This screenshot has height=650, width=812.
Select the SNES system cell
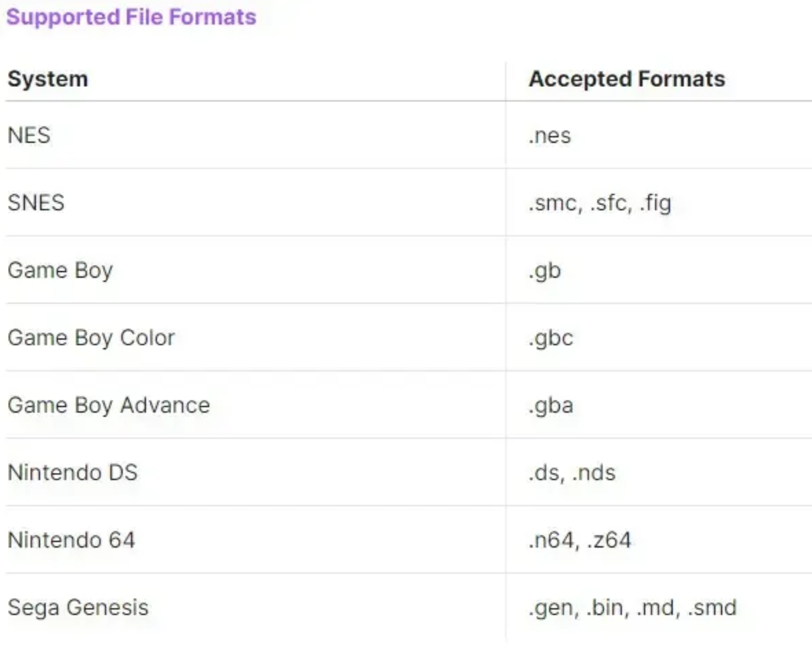(x=36, y=203)
